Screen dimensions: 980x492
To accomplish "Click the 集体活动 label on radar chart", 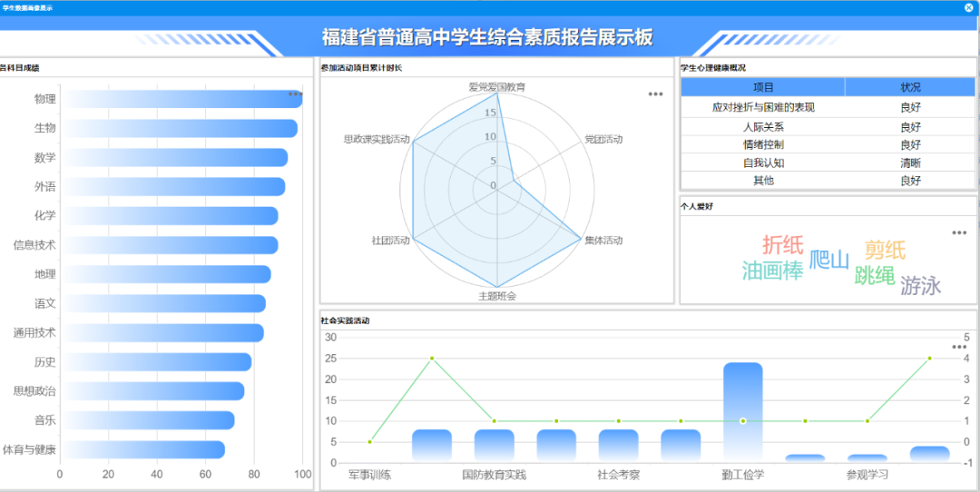I will (603, 241).
